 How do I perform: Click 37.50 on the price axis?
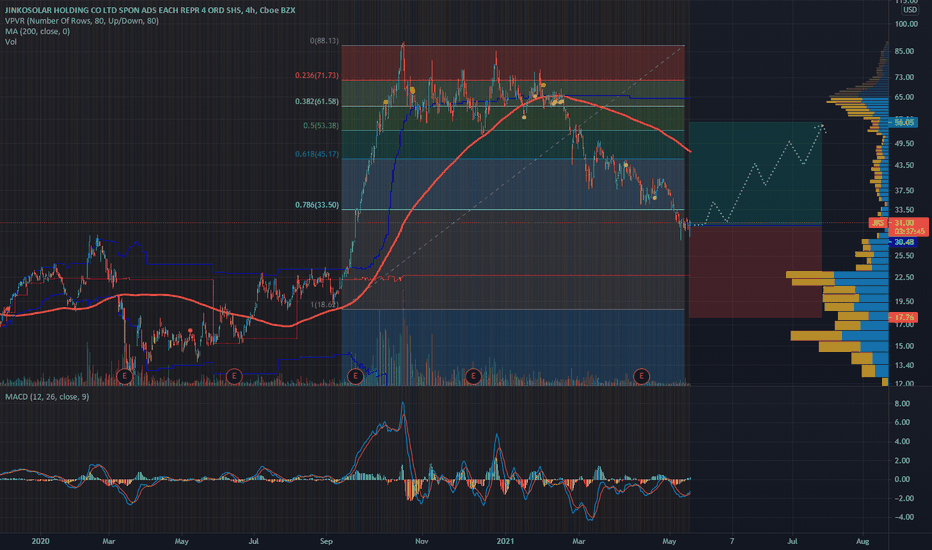pyautogui.click(x=904, y=191)
